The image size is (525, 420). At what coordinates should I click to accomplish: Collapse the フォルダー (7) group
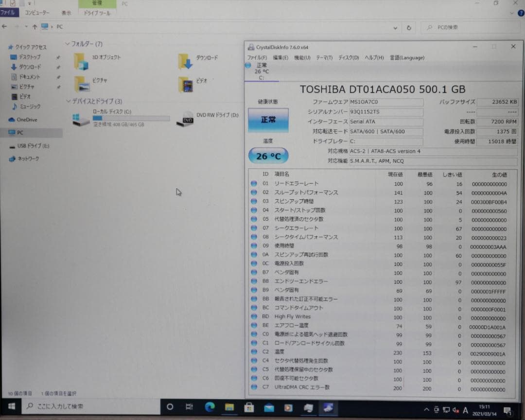click(67, 44)
